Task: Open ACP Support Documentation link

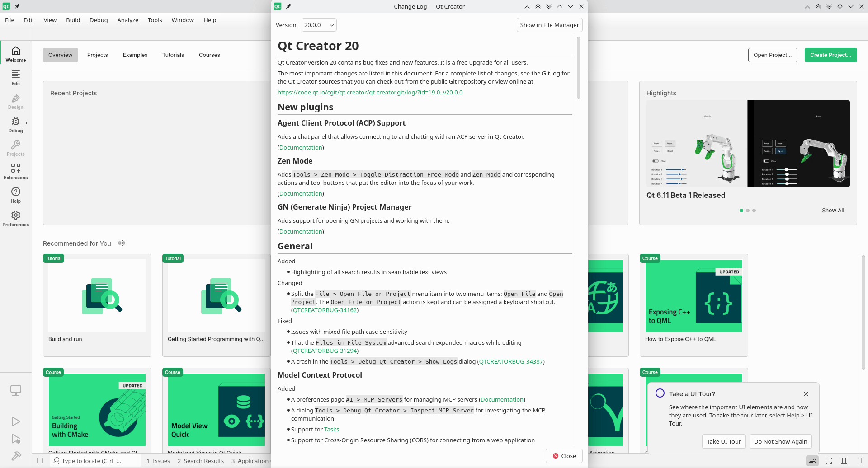Action: [301, 147]
